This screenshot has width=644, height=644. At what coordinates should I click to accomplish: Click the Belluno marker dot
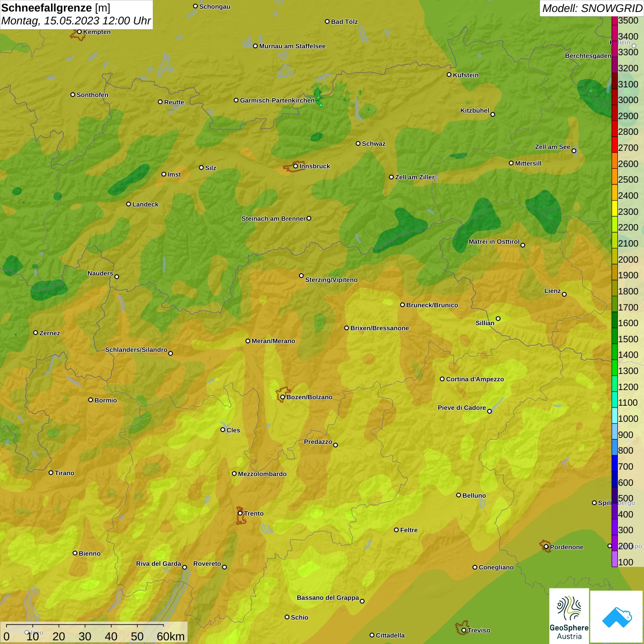(458, 495)
